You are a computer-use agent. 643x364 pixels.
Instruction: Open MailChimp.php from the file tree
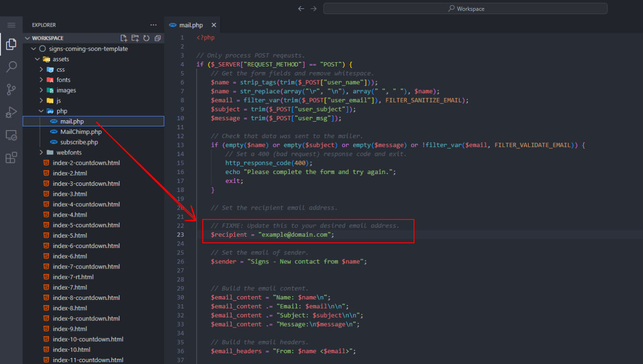tap(81, 132)
